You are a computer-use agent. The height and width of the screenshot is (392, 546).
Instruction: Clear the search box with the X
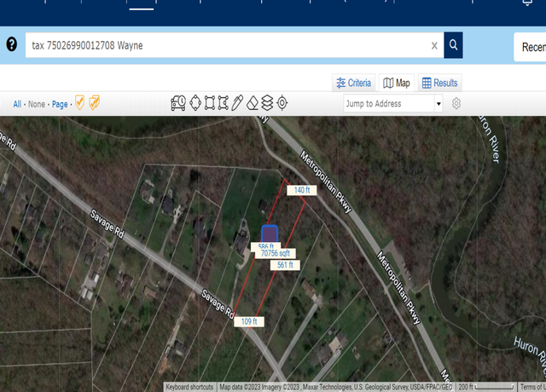[434, 45]
